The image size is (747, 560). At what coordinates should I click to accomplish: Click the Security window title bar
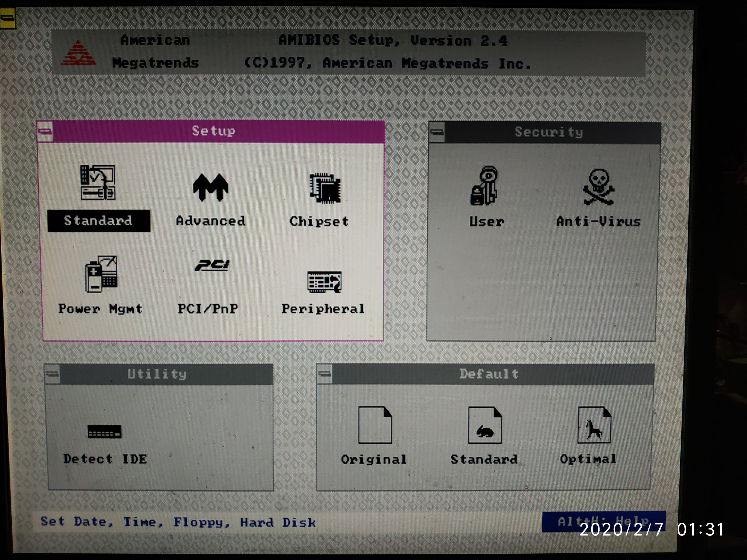[x=549, y=132]
